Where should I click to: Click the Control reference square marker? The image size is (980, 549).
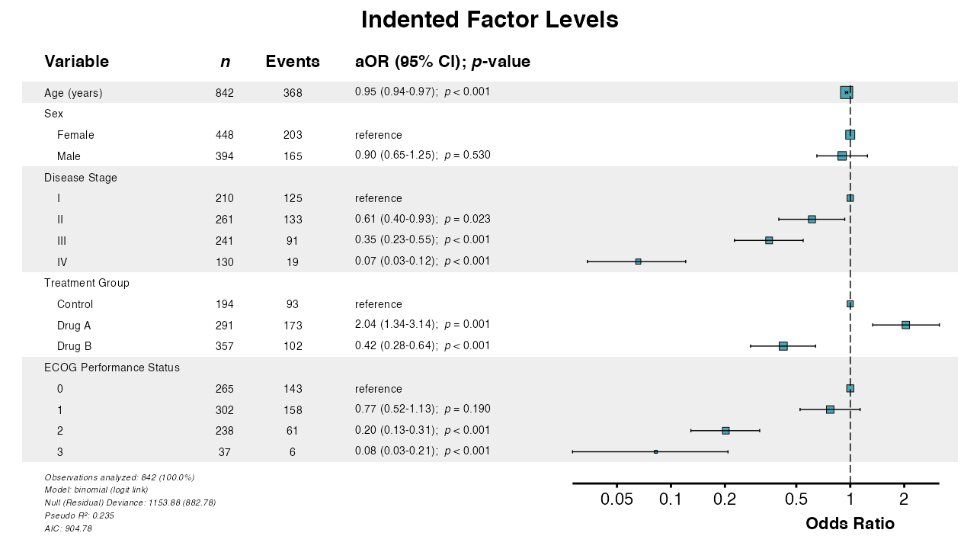(x=850, y=303)
